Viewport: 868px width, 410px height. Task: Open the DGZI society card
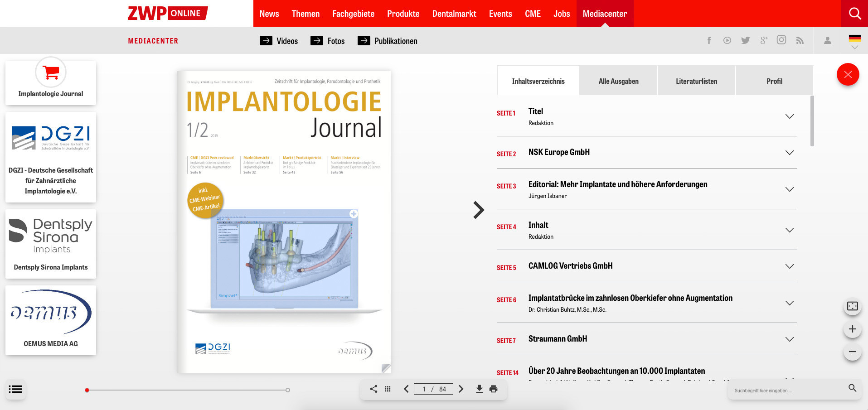coord(51,157)
